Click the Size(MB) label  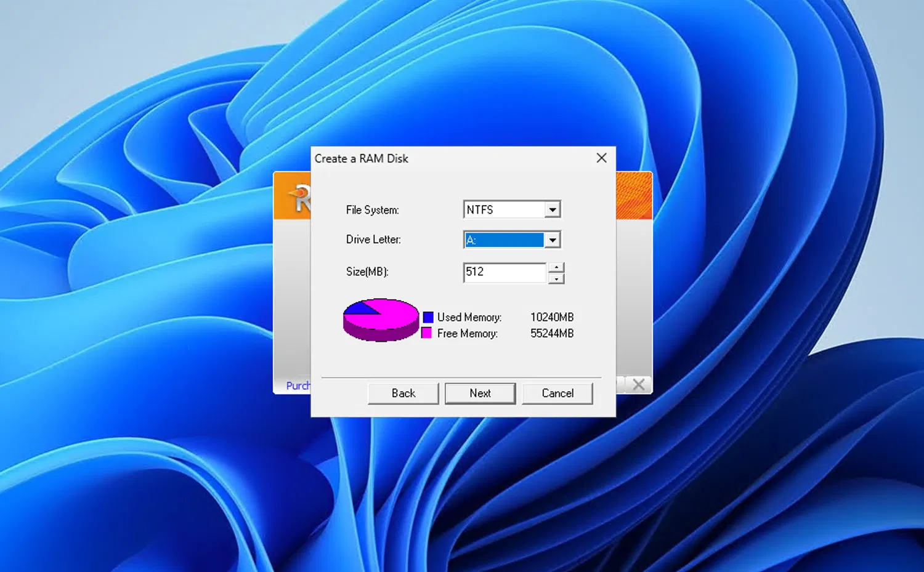coord(367,272)
